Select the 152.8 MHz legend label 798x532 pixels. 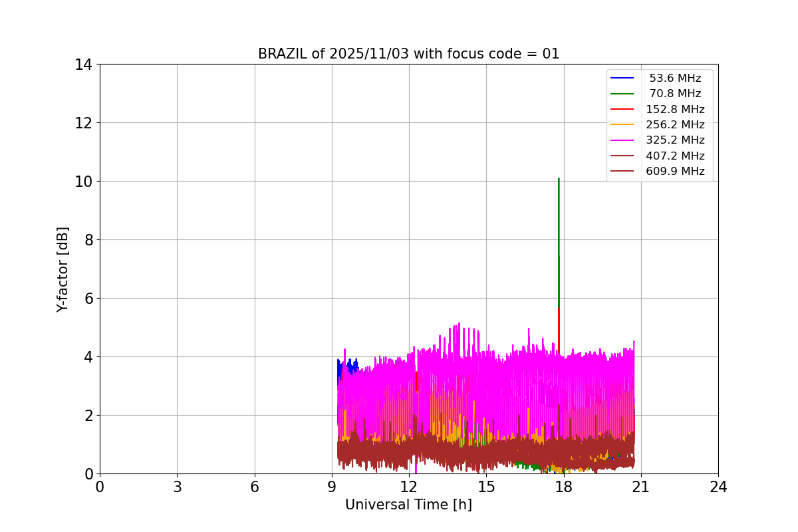pyautogui.click(x=675, y=109)
